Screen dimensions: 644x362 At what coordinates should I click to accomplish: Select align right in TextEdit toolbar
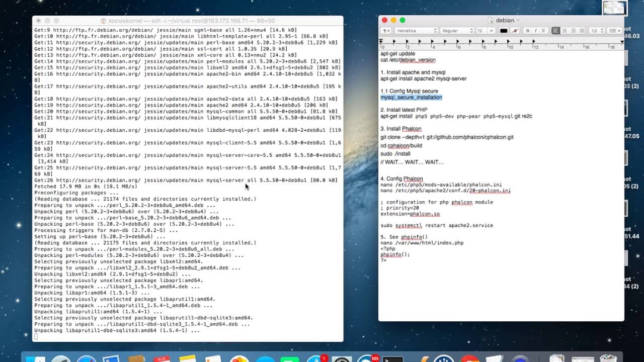[573, 31]
